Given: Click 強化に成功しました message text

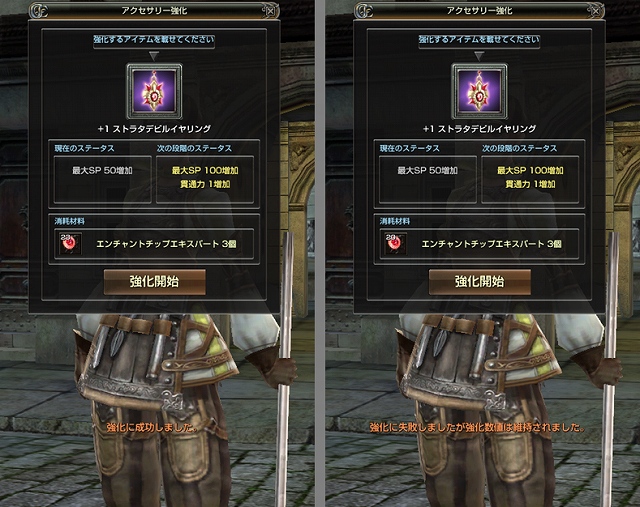Looking at the screenshot, I should click(153, 427).
